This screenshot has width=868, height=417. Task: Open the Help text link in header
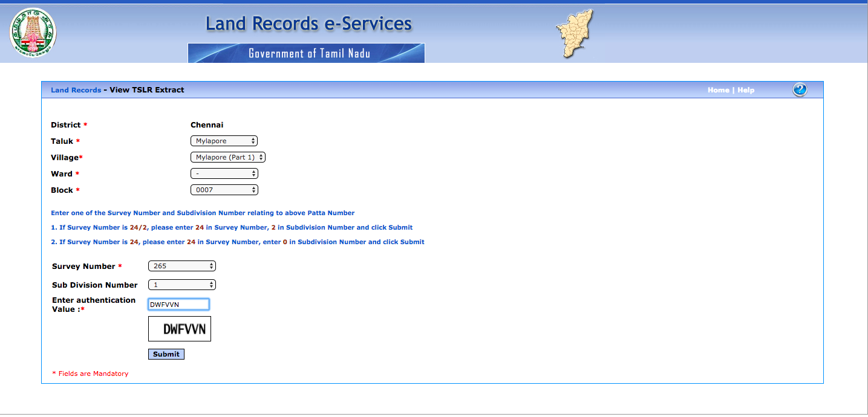pyautogui.click(x=746, y=90)
